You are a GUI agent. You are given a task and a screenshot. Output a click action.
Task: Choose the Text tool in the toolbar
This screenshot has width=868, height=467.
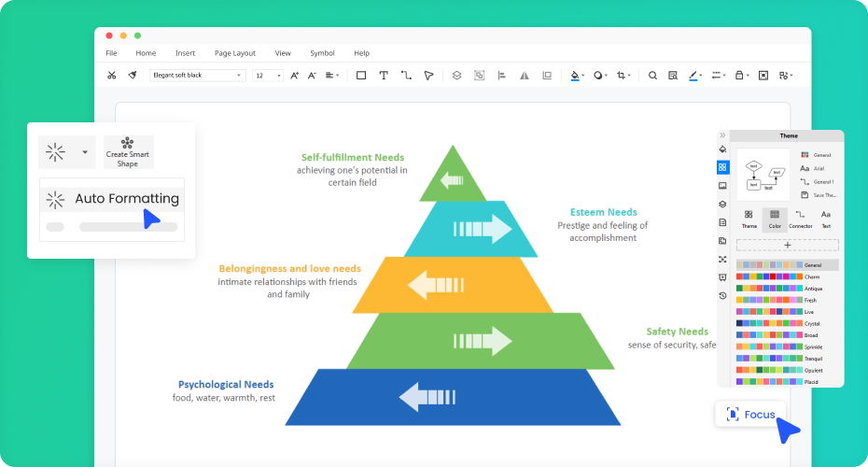click(x=384, y=76)
